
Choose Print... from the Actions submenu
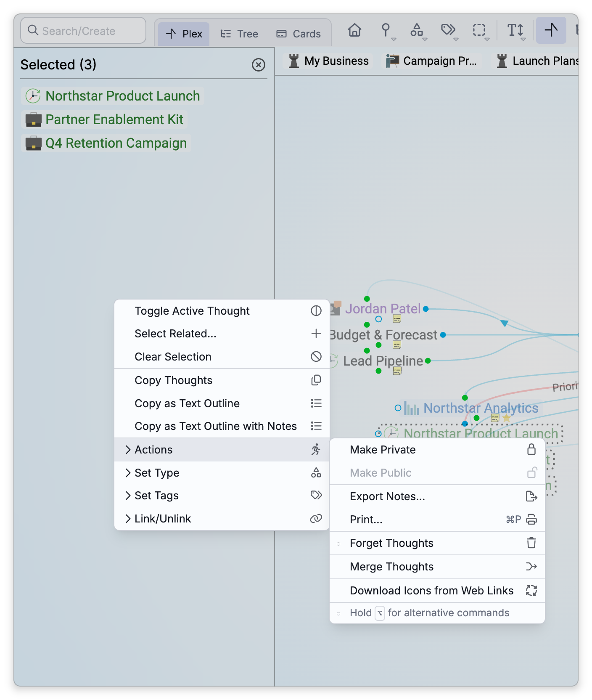pos(437,520)
